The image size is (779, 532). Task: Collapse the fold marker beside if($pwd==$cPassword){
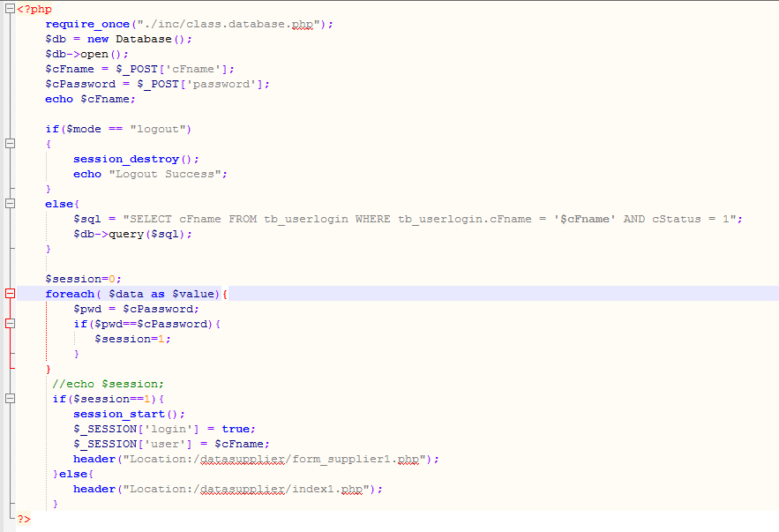[x=10, y=324]
